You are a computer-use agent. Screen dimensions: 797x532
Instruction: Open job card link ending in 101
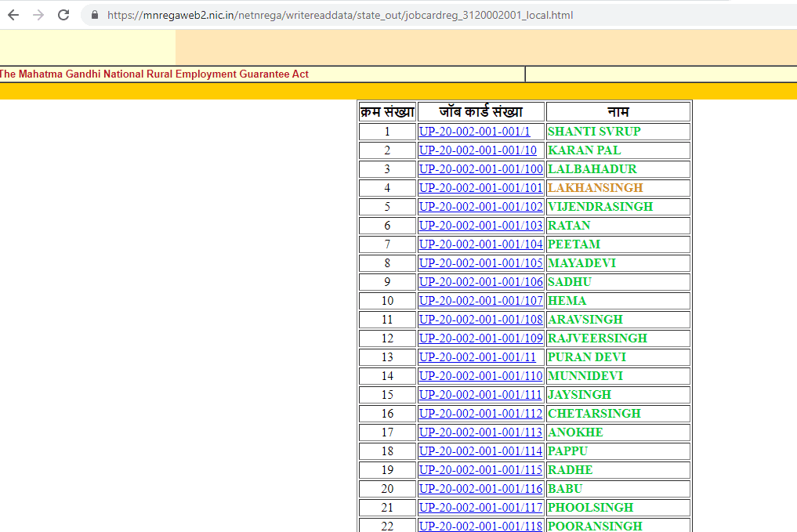point(480,188)
